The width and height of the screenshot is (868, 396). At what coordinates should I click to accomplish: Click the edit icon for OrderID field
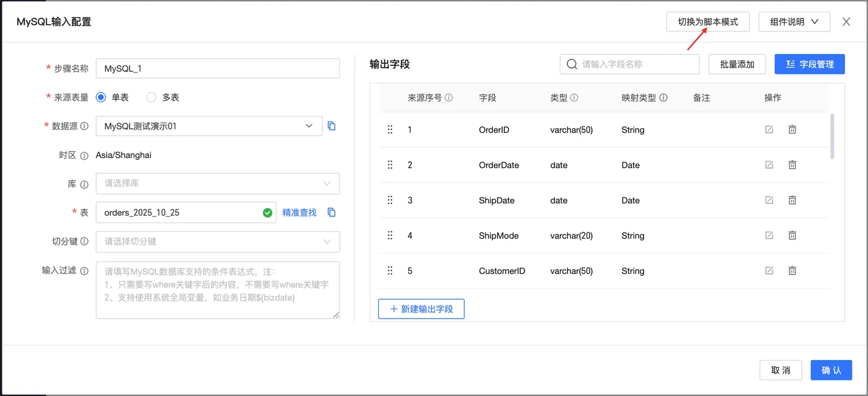(x=769, y=130)
